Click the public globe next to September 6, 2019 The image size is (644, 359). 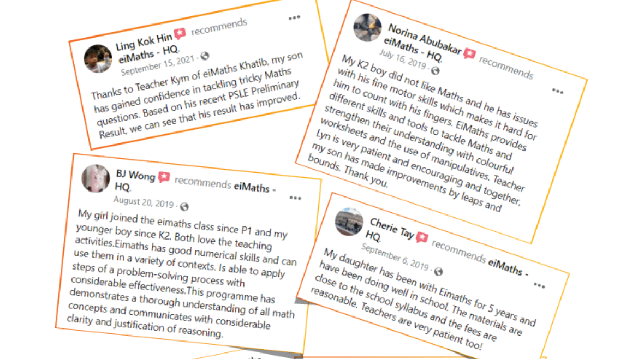click(438, 271)
